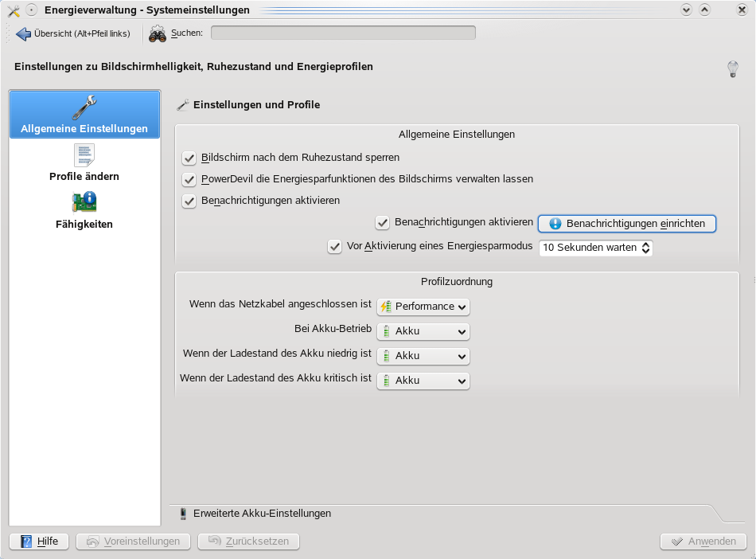Click 'Wenn der Ladestand des Akku kritisch ist' label
Image resolution: width=756 pixels, height=559 pixels.
pos(276,377)
